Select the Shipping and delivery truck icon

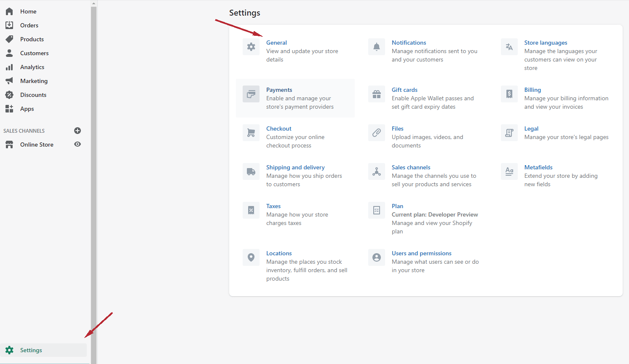point(251,171)
